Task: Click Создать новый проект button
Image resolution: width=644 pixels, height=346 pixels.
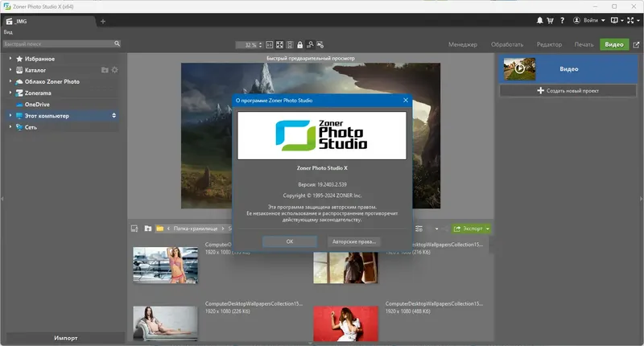Action: click(x=568, y=91)
